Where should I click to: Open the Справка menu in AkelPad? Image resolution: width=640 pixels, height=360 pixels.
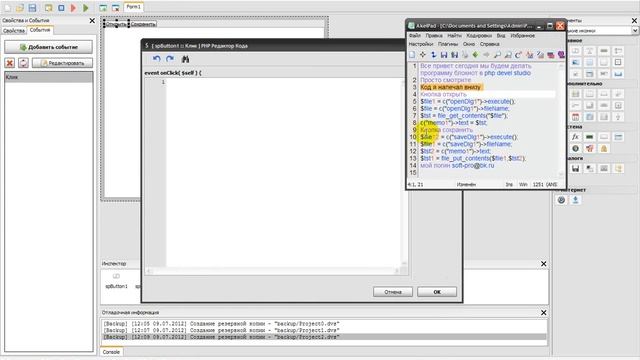[x=489, y=44]
